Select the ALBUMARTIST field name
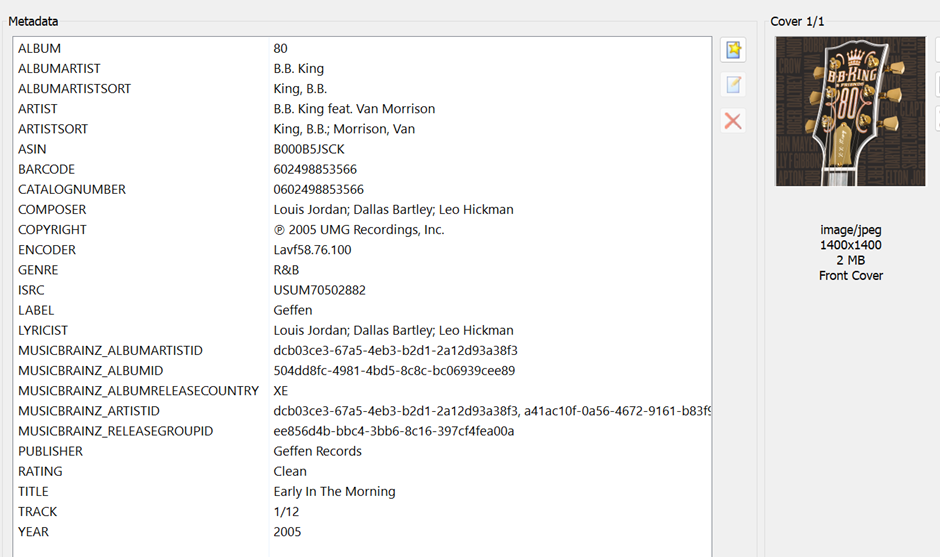The width and height of the screenshot is (940, 557). tap(59, 69)
